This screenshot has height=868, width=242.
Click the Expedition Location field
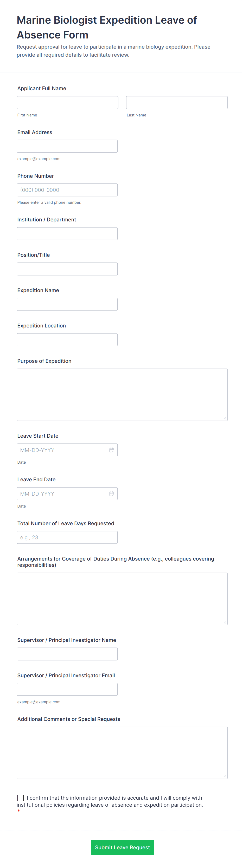67,340
